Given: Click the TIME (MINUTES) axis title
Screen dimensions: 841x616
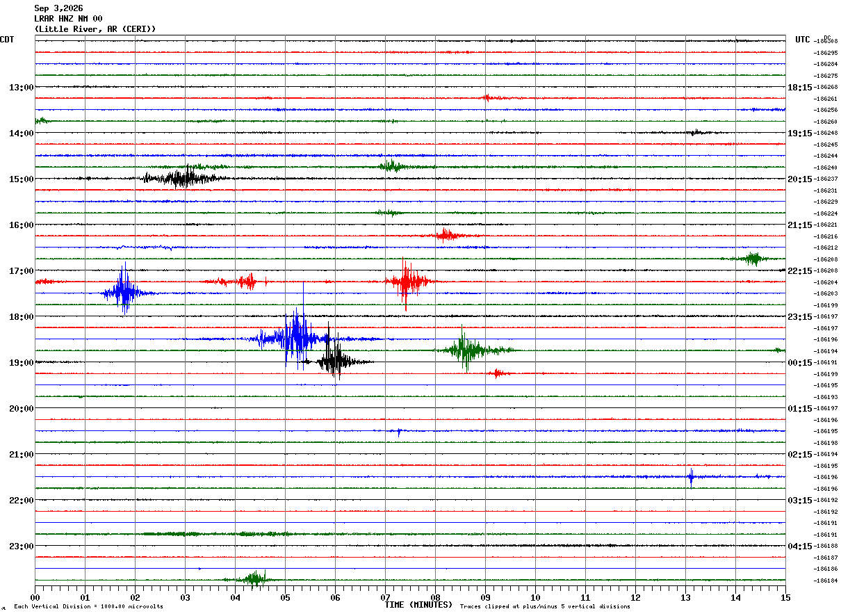Looking at the screenshot, I should pyautogui.click(x=418, y=605).
